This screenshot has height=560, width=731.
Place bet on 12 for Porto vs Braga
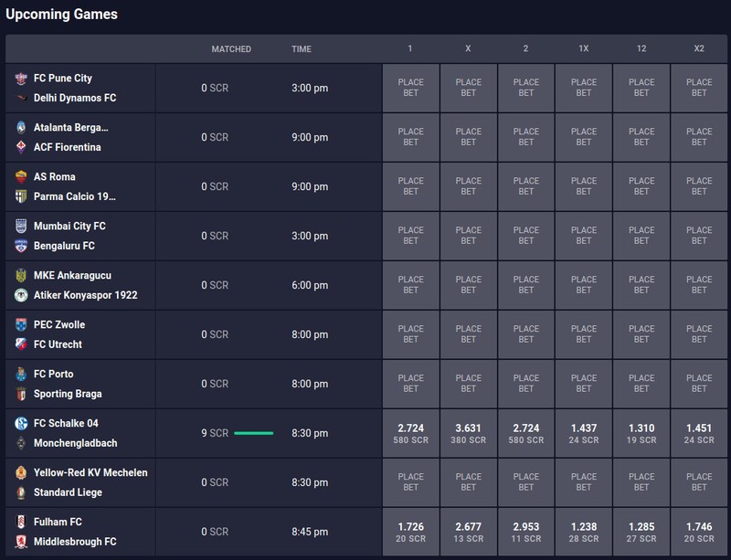tap(641, 384)
